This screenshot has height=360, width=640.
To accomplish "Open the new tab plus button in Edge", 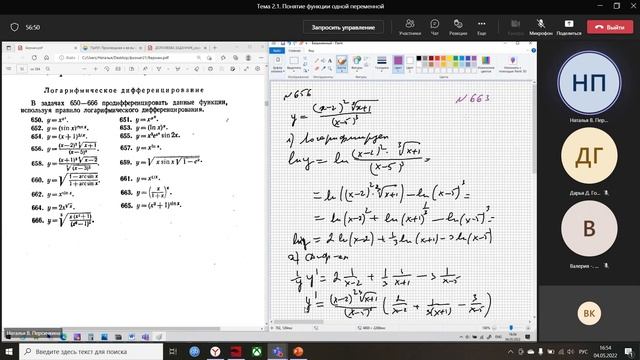I will pyautogui.click(x=214, y=48).
